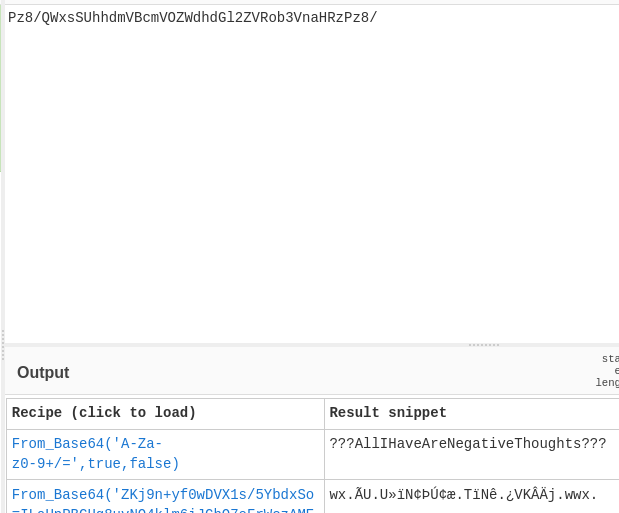This screenshot has width=619, height=513.
Task: Click the horizontal input/output splitter handle
Action: [483, 345]
